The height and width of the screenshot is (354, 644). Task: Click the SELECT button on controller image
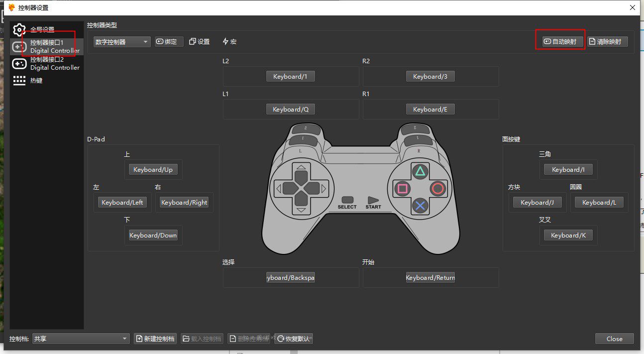347,200
